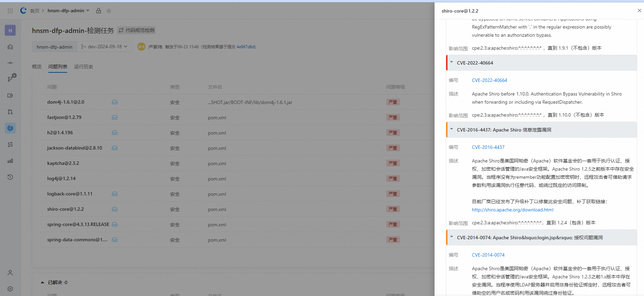This screenshot has width=644, height=296.
Task: Click the inbox icon beside spring-data-commons
Action: pos(115,240)
